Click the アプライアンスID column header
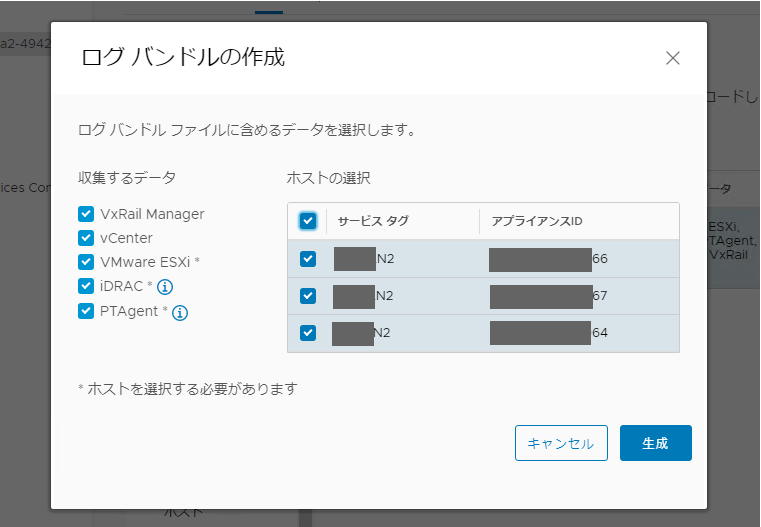 (537, 221)
